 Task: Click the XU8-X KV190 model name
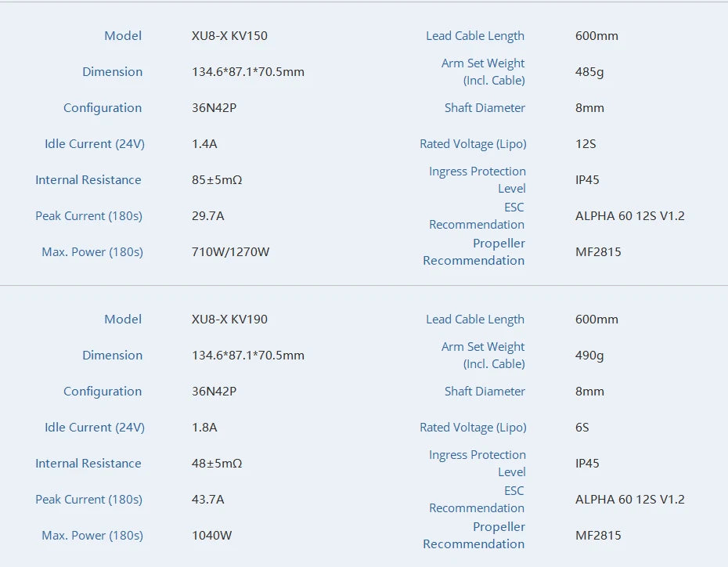tap(229, 320)
